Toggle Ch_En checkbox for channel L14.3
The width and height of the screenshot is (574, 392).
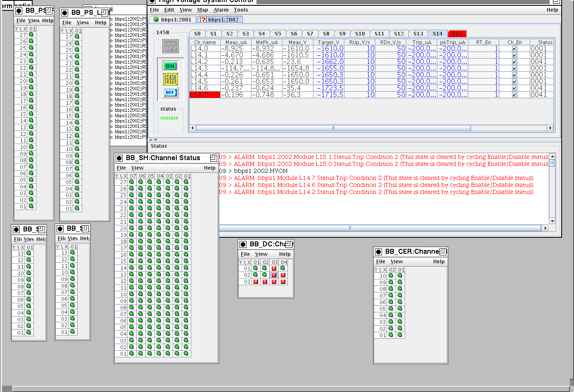point(515,68)
